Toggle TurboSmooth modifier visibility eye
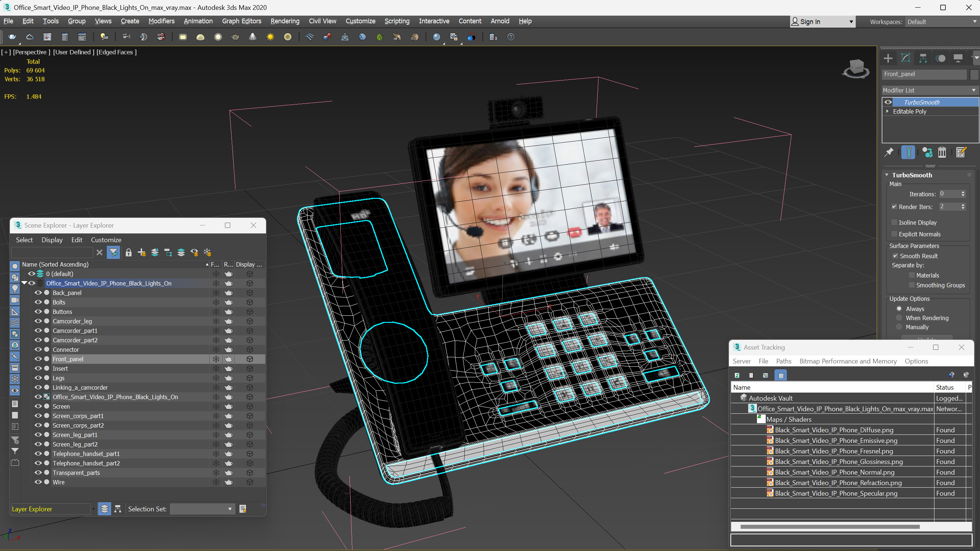Image resolution: width=980 pixels, height=551 pixels. tap(888, 102)
